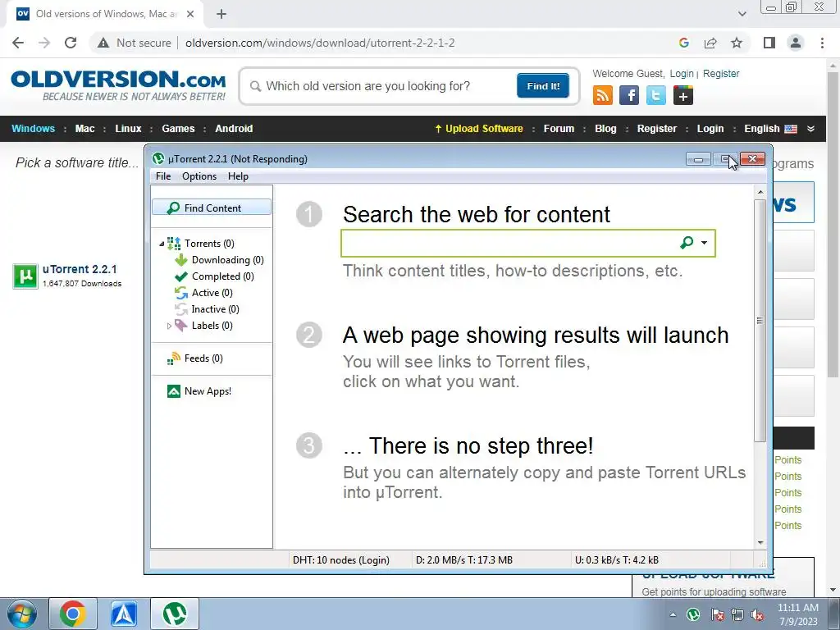Open the Mac tab in site navigation
The width and height of the screenshot is (840, 630).
pos(84,129)
